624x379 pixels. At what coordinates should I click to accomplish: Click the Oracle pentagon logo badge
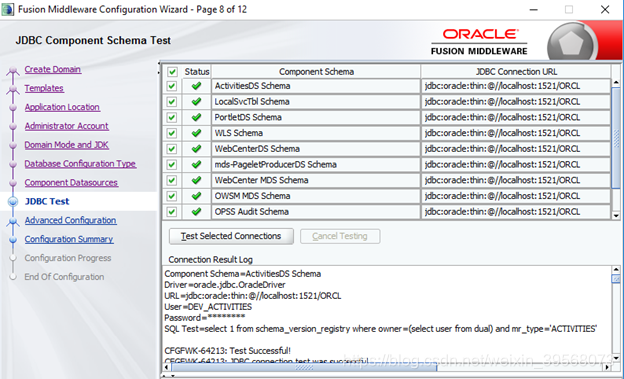point(571,43)
